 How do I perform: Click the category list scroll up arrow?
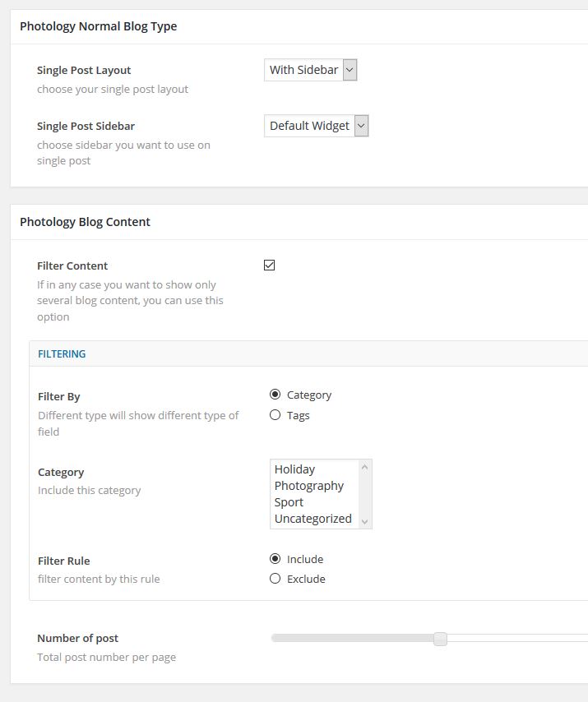[365, 467]
